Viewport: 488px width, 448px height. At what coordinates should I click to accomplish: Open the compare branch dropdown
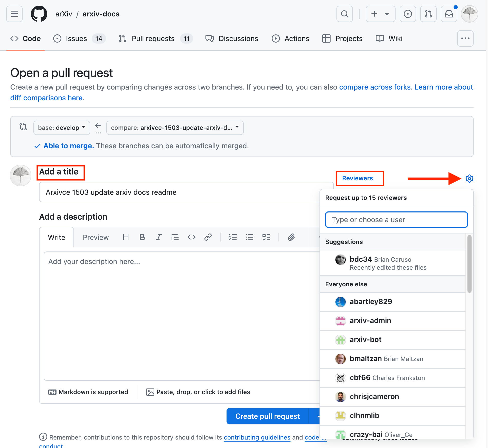(x=175, y=128)
